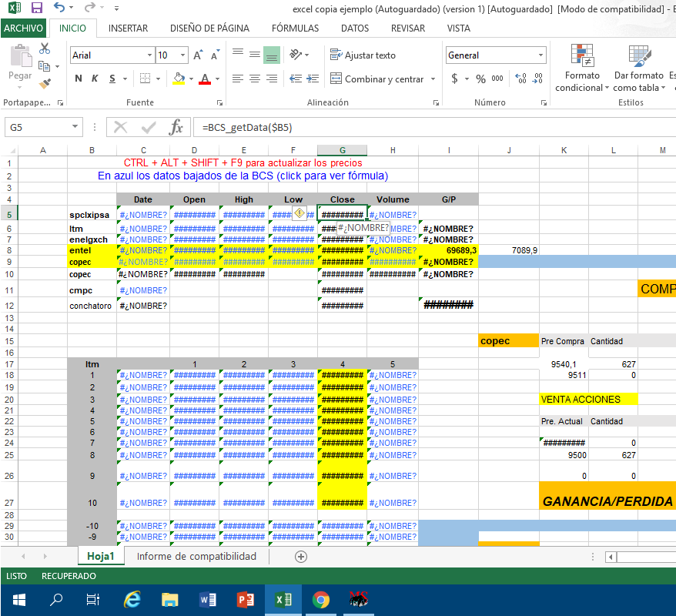
Task: Apply Combinar y centrar to merge cells
Action: [x=374, y=78]
